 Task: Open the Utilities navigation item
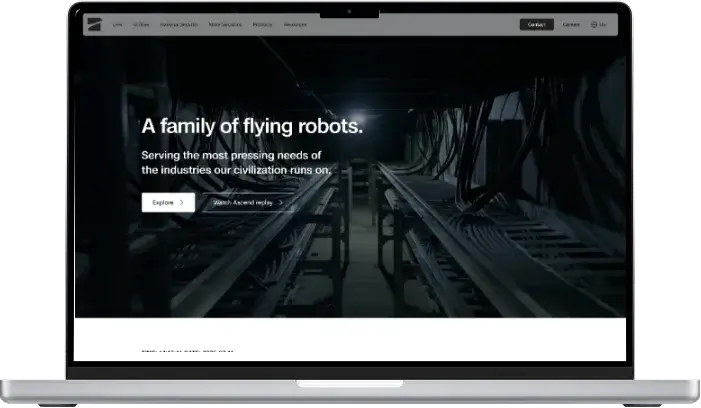(140, 24)
